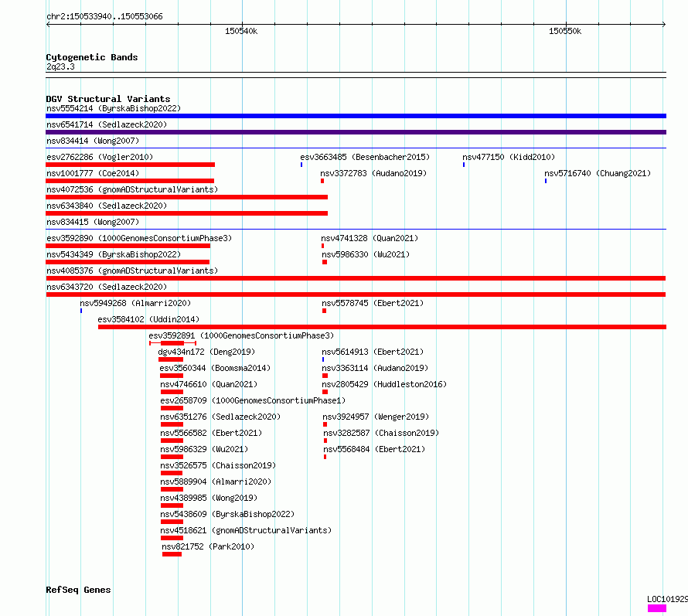This screenshot has height=616, width=688.
Task: Select the red bar under nsv4085376
Action: 356,278
